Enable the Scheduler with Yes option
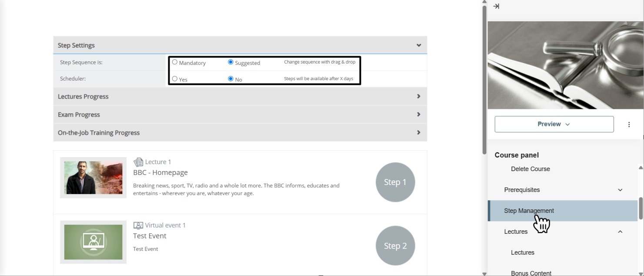644x276 pixels. click(175, 79)
